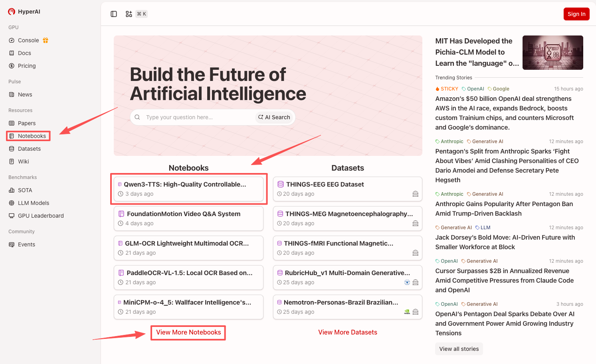Click the gift icon beside Console
596x364 pixels.
[x=46, y=40]
